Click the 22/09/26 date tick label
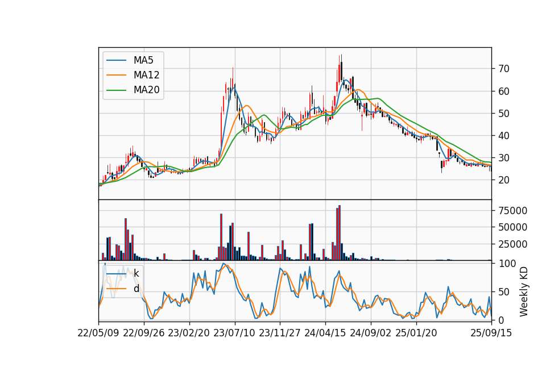Screen dimensions: 546x392 [x=144, y=333]
